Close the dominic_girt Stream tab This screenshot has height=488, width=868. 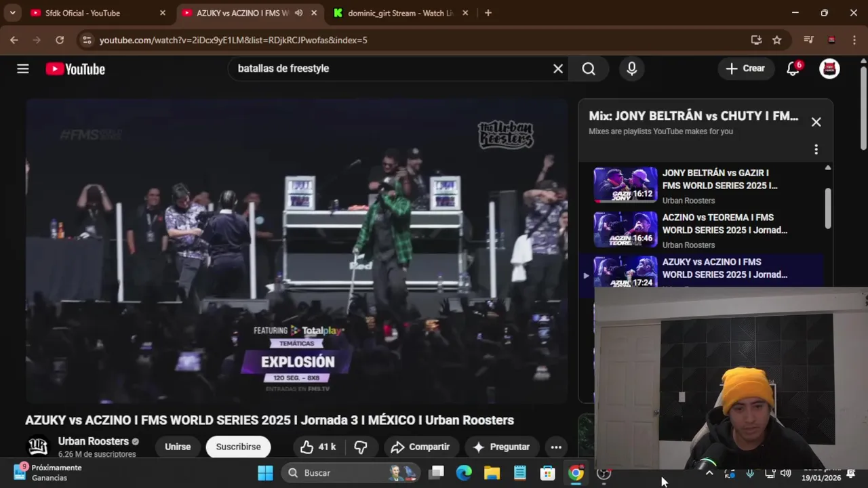pos(467,13)
